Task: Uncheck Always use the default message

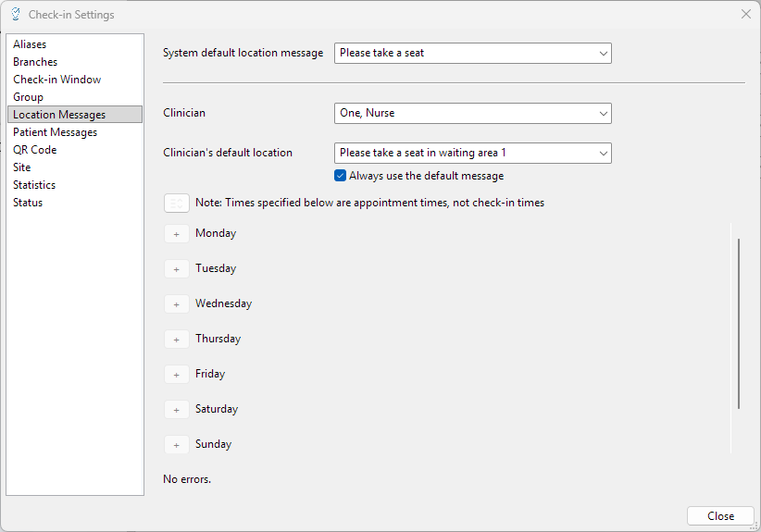Action: tap(341, 176)
